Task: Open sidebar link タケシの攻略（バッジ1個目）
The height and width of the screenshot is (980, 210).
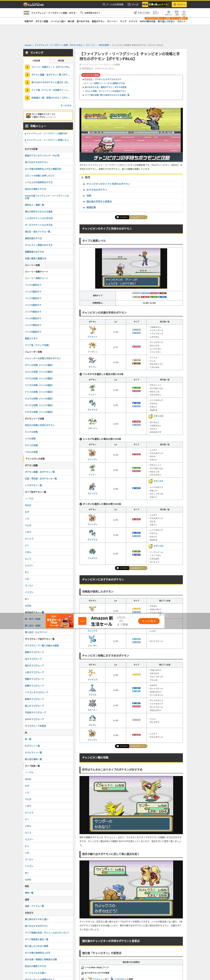Action: pos(39,365)
